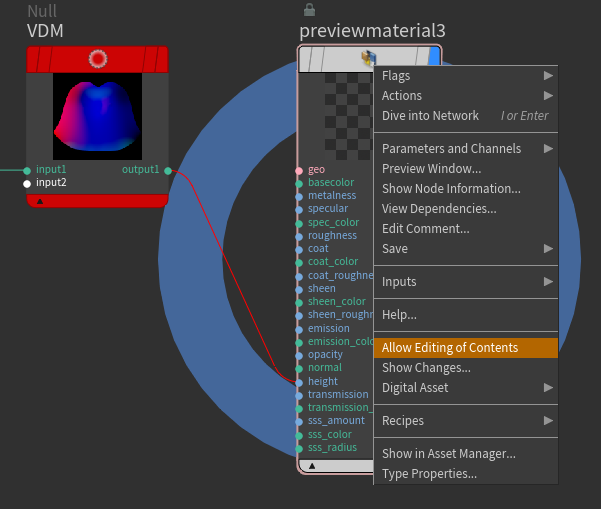This screenshot has width=601, height=509.
Task: Select Show in Asset Manager
Action: point(466,453)
